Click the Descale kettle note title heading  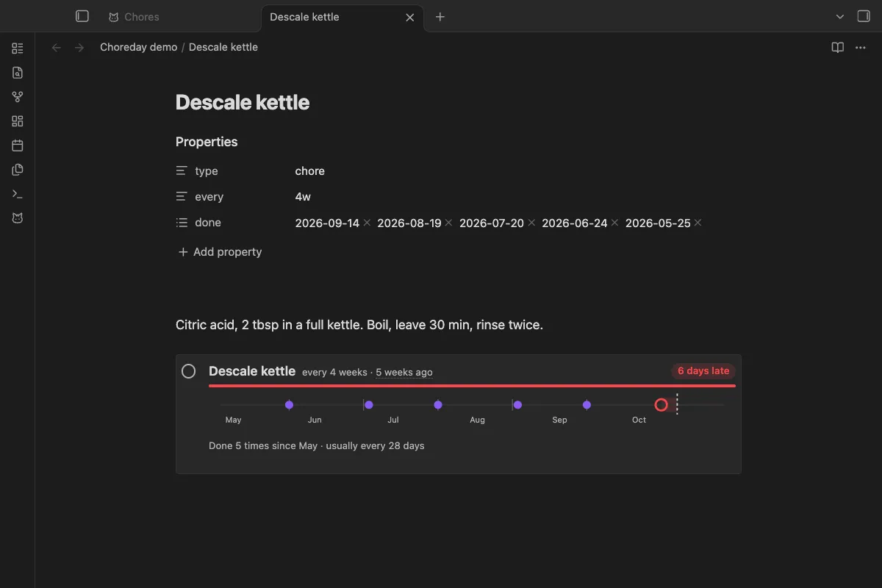(x=243, y=102)
